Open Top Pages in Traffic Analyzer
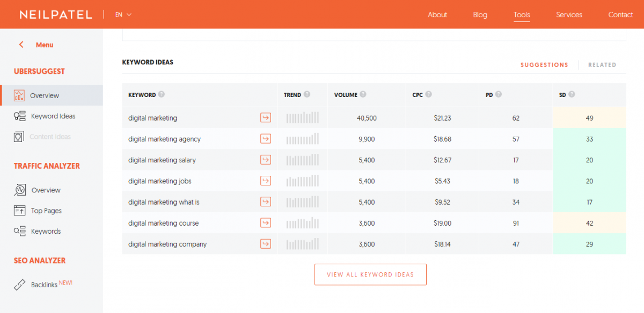This screenshot has height=313, width=644. point(46,211)
